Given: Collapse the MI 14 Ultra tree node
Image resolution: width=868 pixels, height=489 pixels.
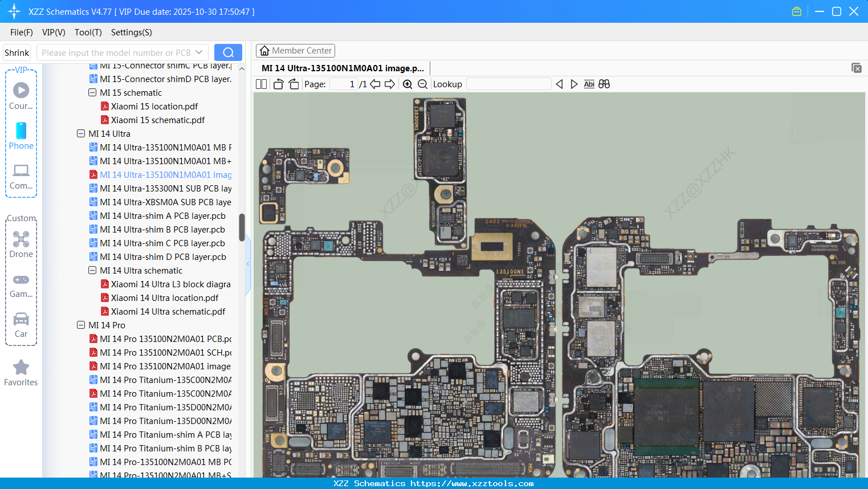Looking at the screenshot, I should (x=81, y=133).
